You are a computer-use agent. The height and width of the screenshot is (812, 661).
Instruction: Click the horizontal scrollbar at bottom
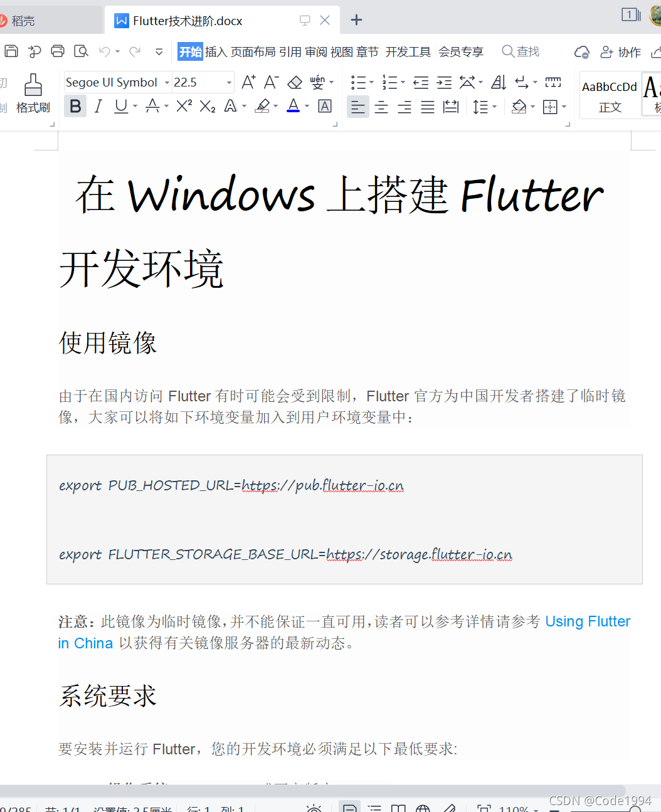(312, 790)
